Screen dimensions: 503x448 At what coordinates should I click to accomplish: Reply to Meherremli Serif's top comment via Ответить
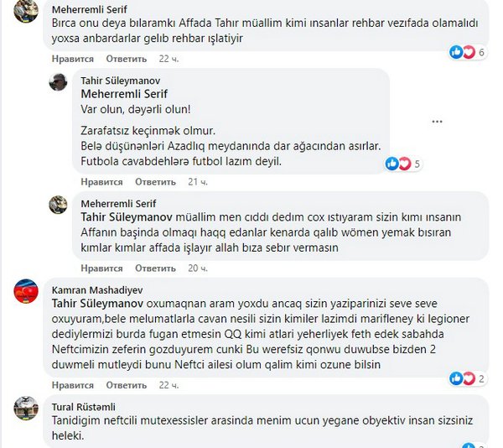pos(127,59)
